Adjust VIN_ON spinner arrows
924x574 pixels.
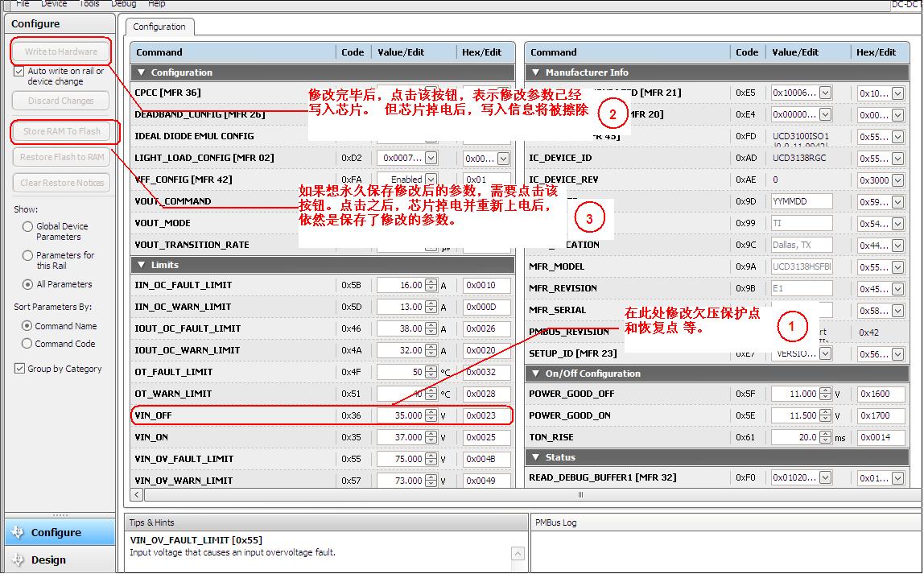coord(431,437)
